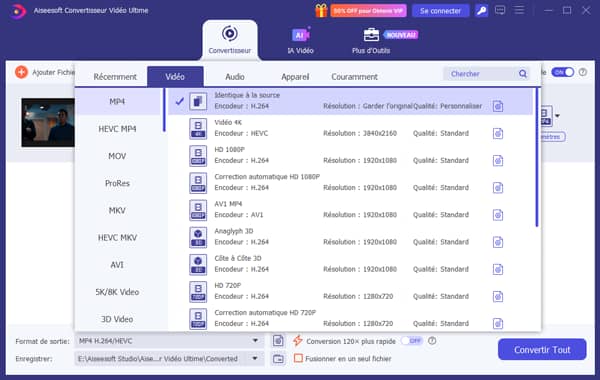Click the search magnifier icon
The image size is (600, 380).
pos(523,73)
